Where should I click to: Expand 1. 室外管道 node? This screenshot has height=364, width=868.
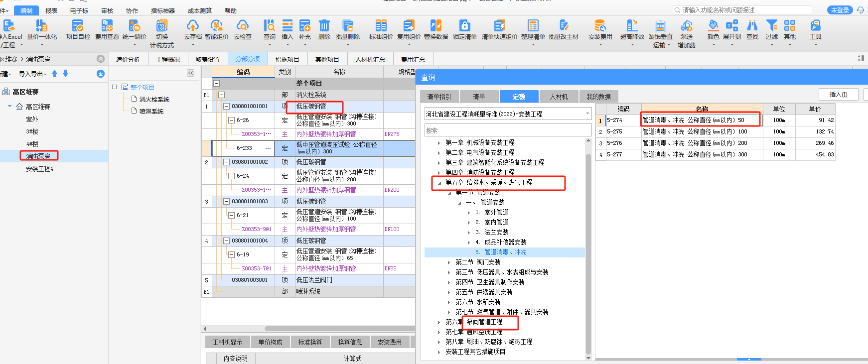point(469,213)
